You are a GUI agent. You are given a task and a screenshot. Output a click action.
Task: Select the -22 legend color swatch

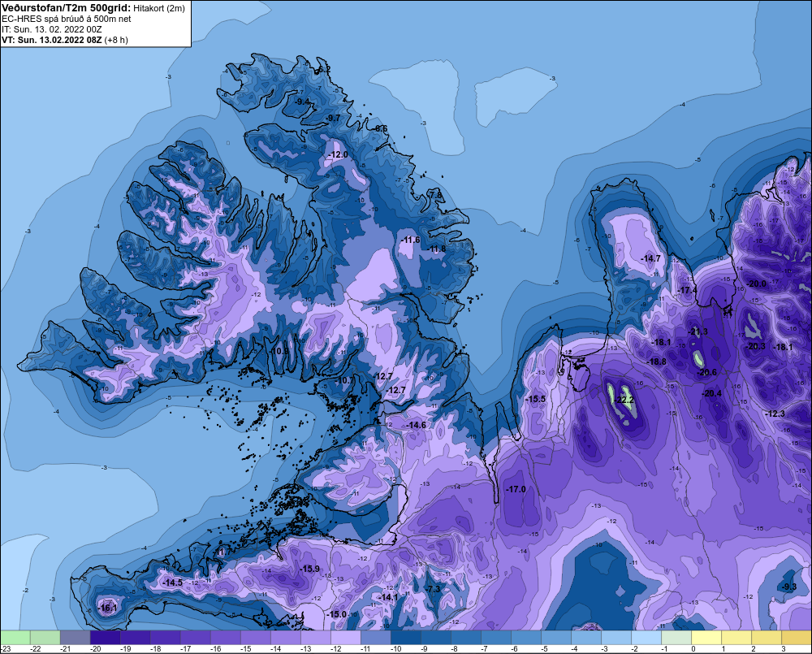(45, 637)
